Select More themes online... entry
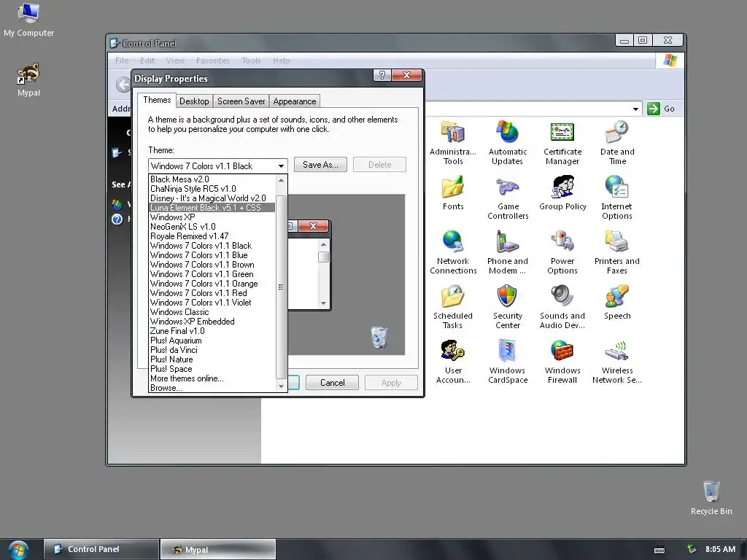Viewport: 747px width, 560px height. (x=212, y=378)
